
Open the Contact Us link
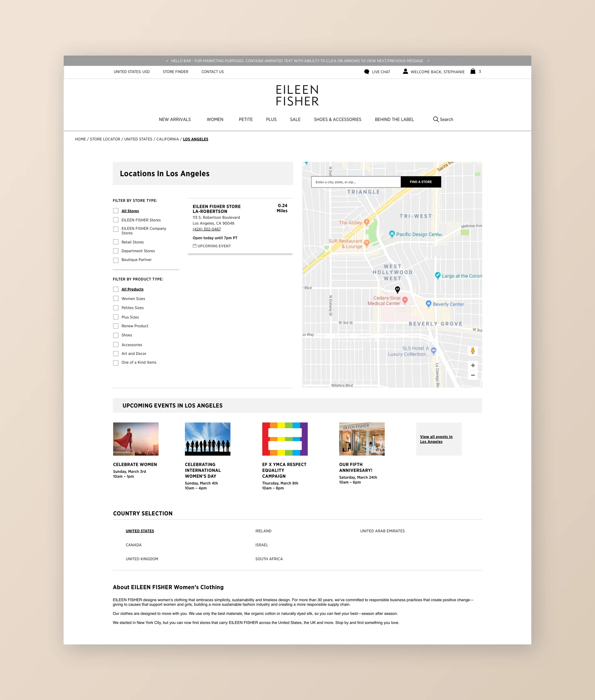click(x=213, y=72)
